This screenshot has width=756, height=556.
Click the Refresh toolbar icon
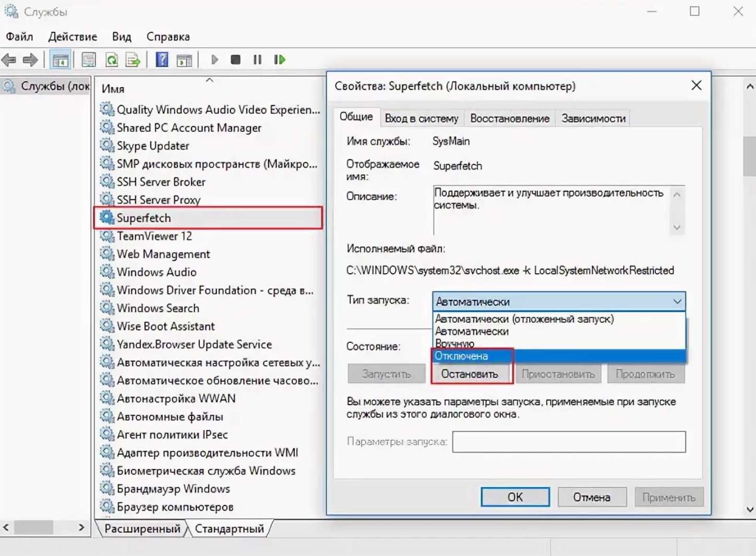pyautogui.click(x=112, y=60)
